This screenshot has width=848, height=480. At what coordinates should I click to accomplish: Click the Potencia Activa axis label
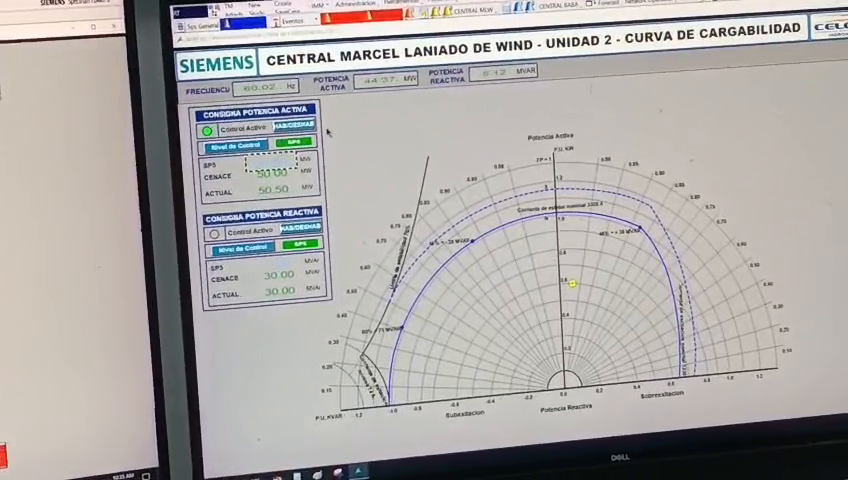[551, 137]
